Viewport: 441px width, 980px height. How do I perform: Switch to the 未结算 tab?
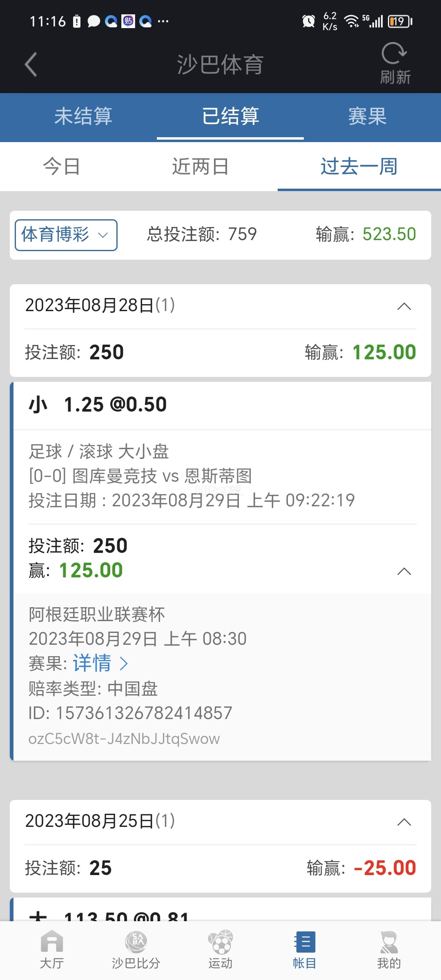[x=83, y=116]
